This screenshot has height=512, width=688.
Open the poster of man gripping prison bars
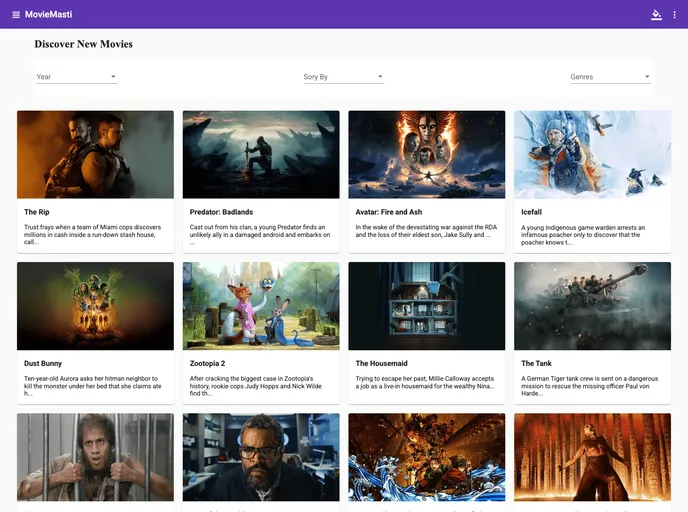(x=95, y=457)
